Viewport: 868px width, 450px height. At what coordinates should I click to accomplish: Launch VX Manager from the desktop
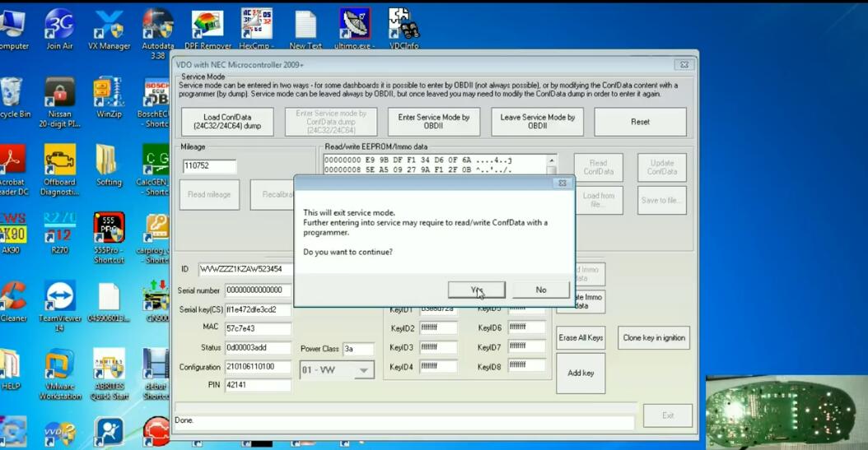click(109, 30)
